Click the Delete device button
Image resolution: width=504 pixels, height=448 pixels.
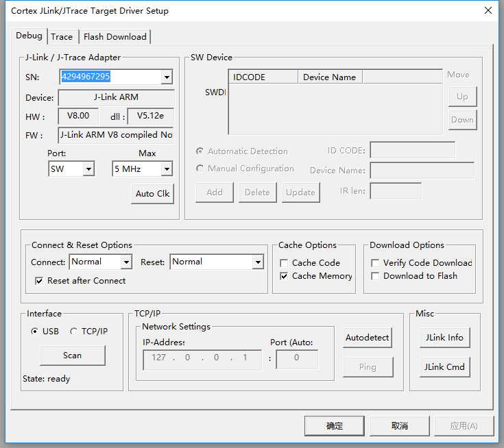(x=257, y=192)
